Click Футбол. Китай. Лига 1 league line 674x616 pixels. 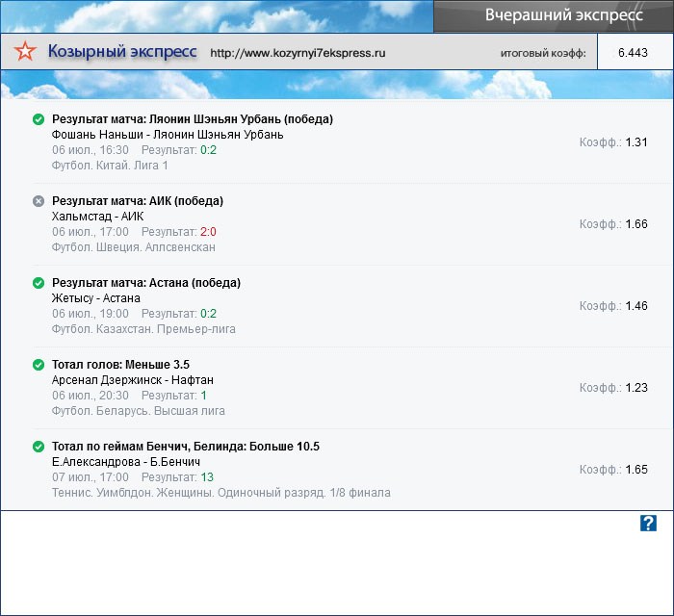tap(110, 166)
